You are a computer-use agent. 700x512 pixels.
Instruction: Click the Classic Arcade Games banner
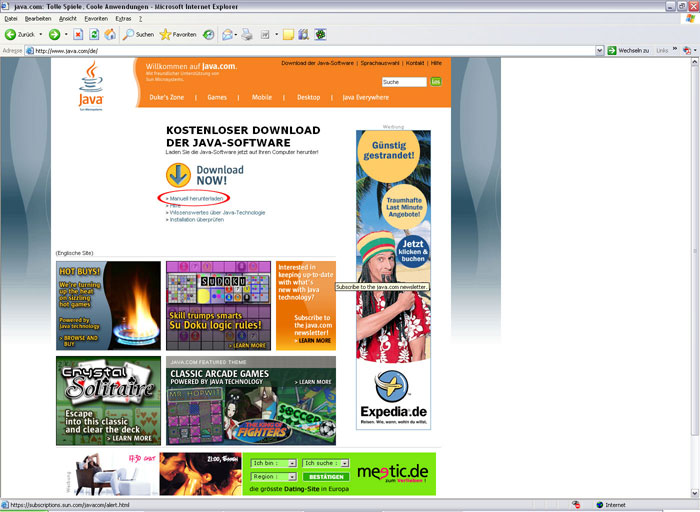pos(251,401)
